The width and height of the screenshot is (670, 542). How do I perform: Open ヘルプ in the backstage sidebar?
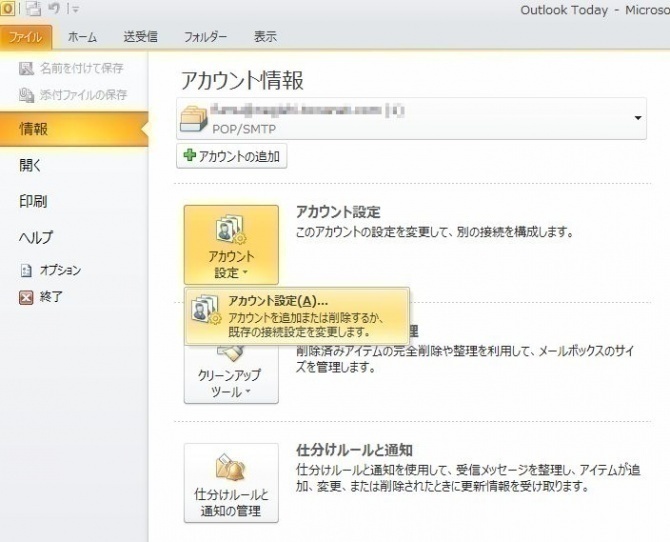(36, 237)
